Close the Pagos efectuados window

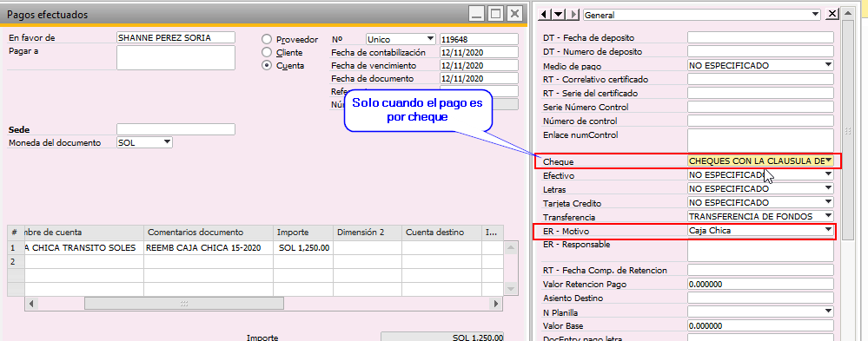(515, 15)
